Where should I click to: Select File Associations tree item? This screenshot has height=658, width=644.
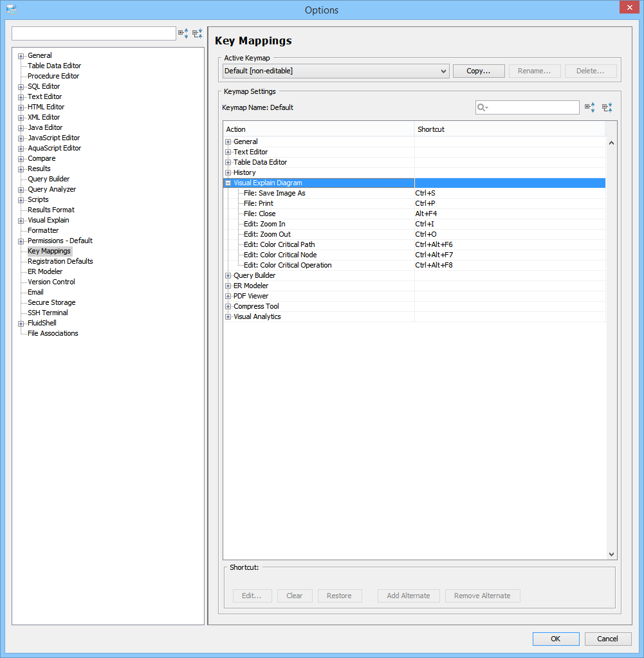tap(53, 334)
